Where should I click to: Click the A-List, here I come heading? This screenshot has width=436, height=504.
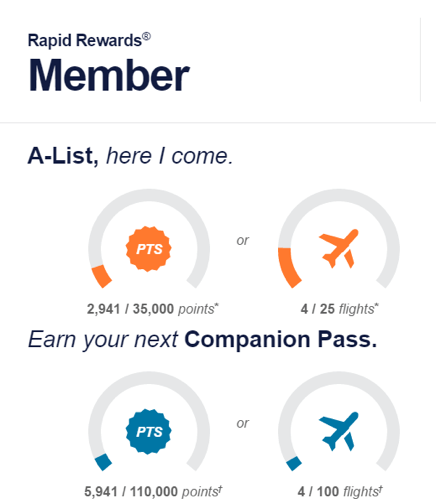pyautogui.click(x=130, y=156)
